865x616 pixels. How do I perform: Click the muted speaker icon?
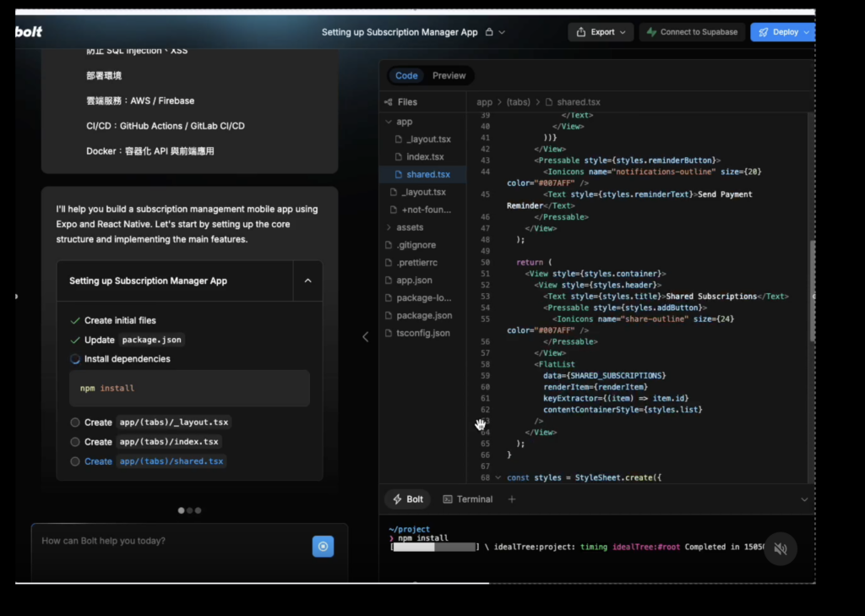tap(780, 548)
